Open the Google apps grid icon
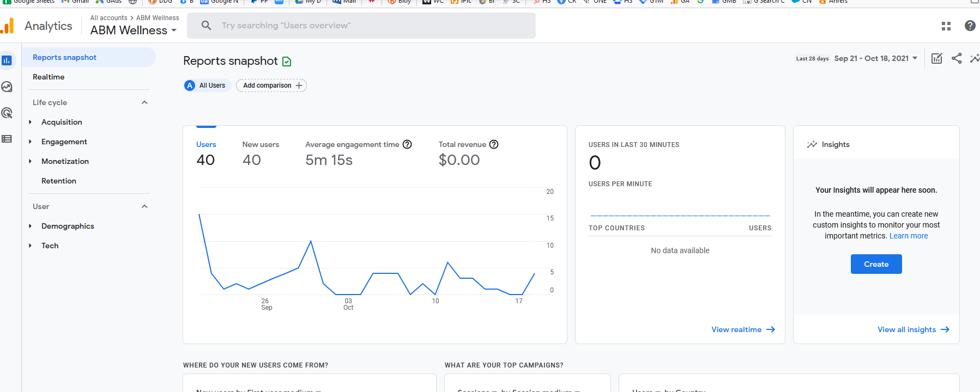Screen dimensions: 980x392 coord(946,26)
